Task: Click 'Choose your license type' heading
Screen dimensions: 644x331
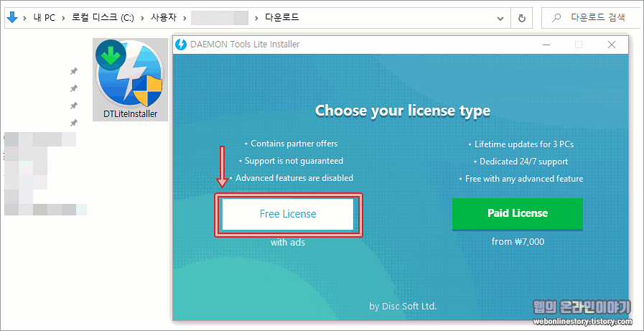Action: click(x=403, y=111)
